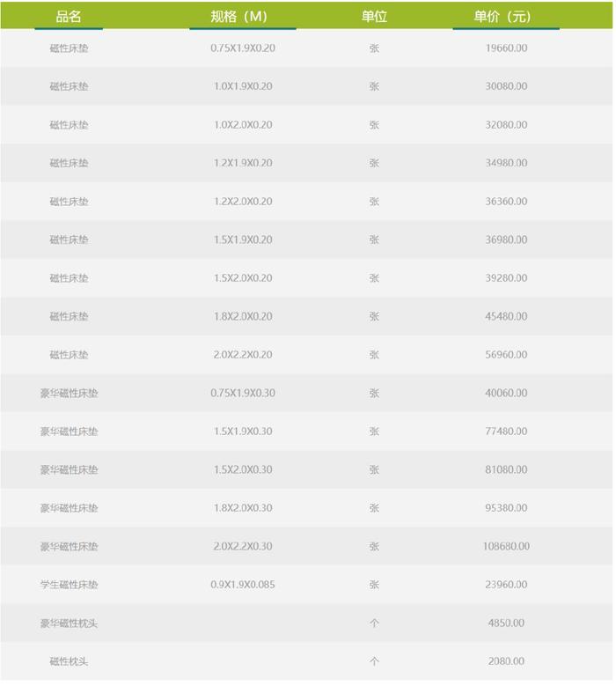Select the 56960.00 price cell

pyautogui.click(x=506, y=355)
